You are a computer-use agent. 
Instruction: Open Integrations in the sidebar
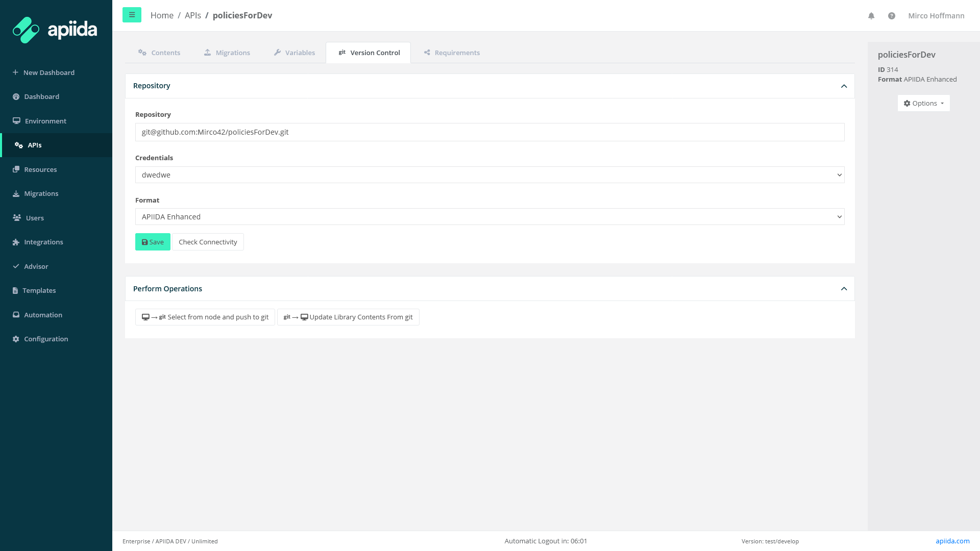point(43,242)
